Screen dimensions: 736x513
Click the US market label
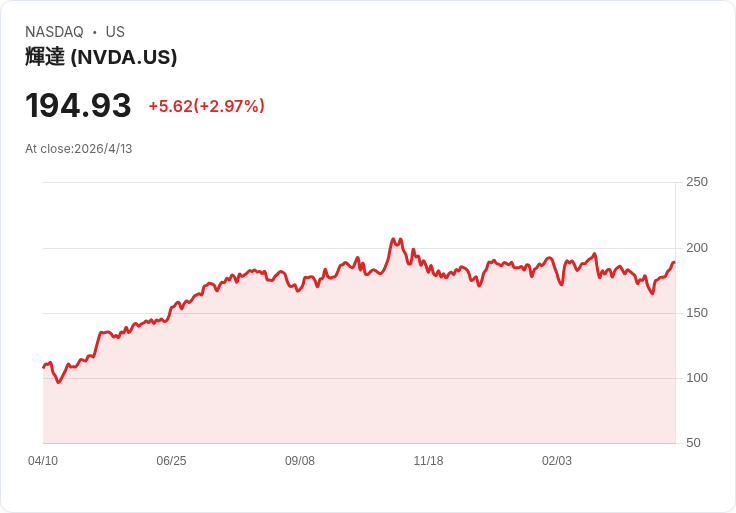pos(115,32)
